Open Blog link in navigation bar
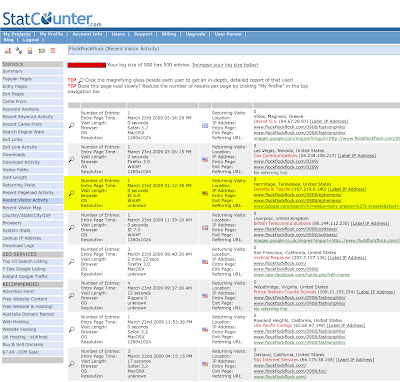Screen dimensions: 400x382 click(x=9, y=40)
